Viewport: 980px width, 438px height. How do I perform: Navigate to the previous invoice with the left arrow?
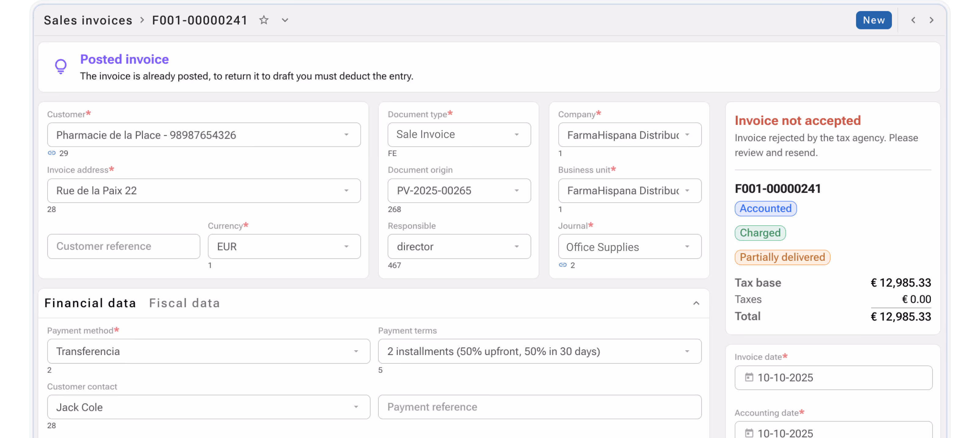[913, 20]
